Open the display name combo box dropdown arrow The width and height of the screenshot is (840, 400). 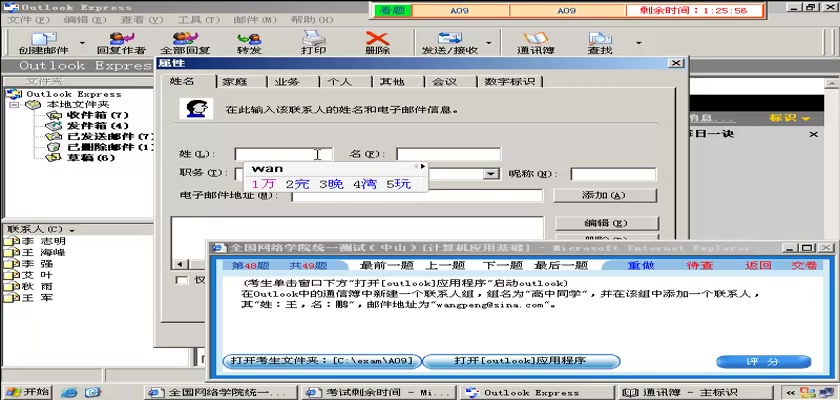(490, 174)
